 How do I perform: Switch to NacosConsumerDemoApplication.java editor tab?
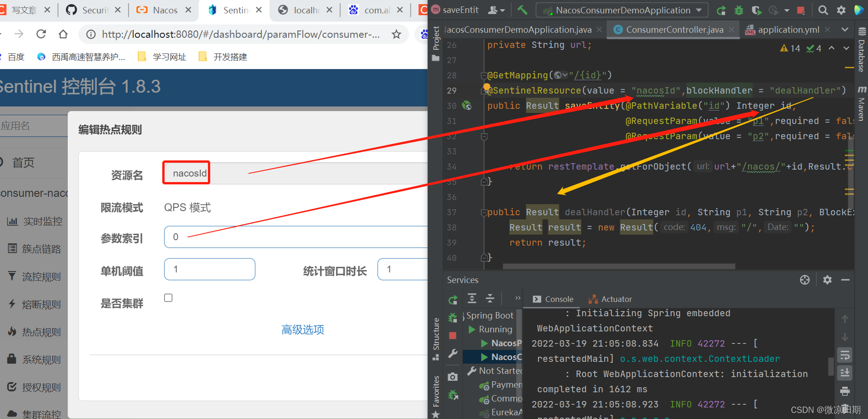click(x=518, y=30)
